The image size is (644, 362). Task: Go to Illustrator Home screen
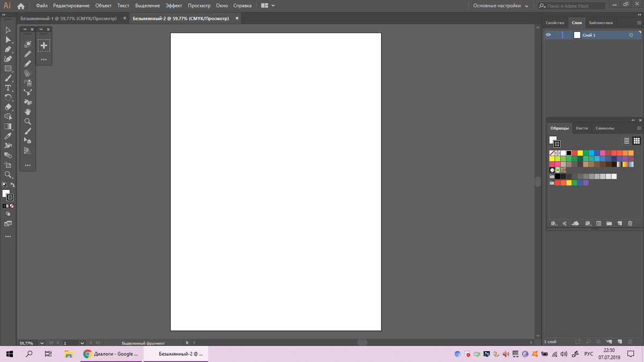[21, 6]
